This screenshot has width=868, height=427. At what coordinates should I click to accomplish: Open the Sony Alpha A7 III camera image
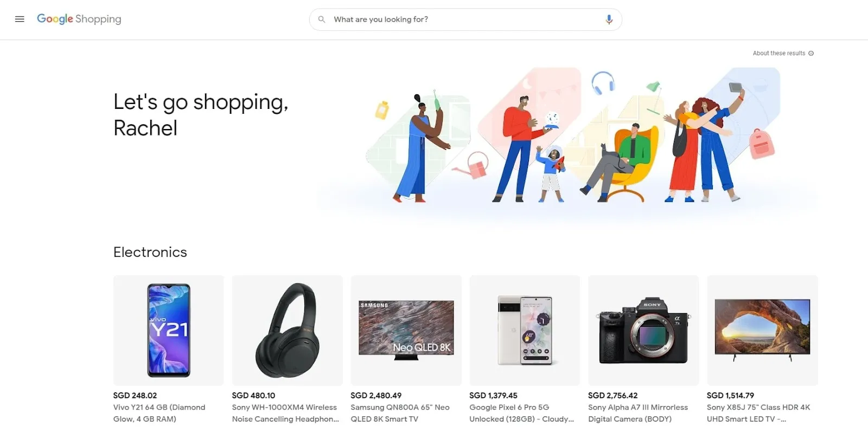coord(643,330)
